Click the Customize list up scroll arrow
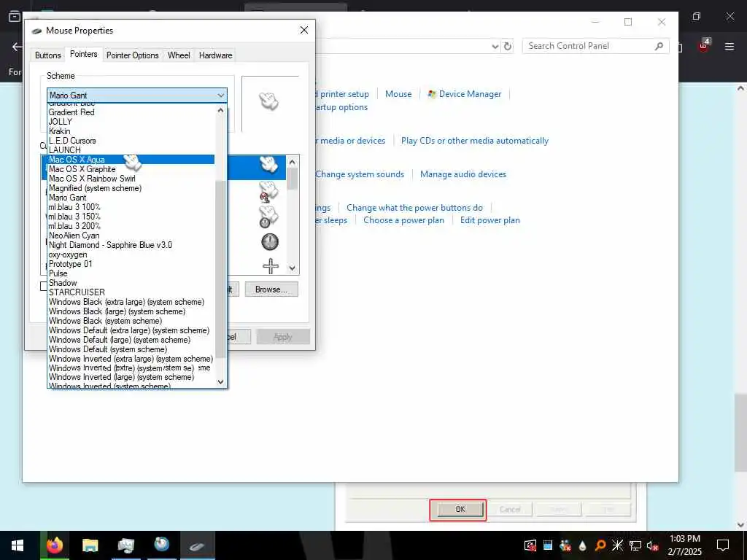Image resolution: width=747 pixels, height=560 pixels. tap(292, 162)
